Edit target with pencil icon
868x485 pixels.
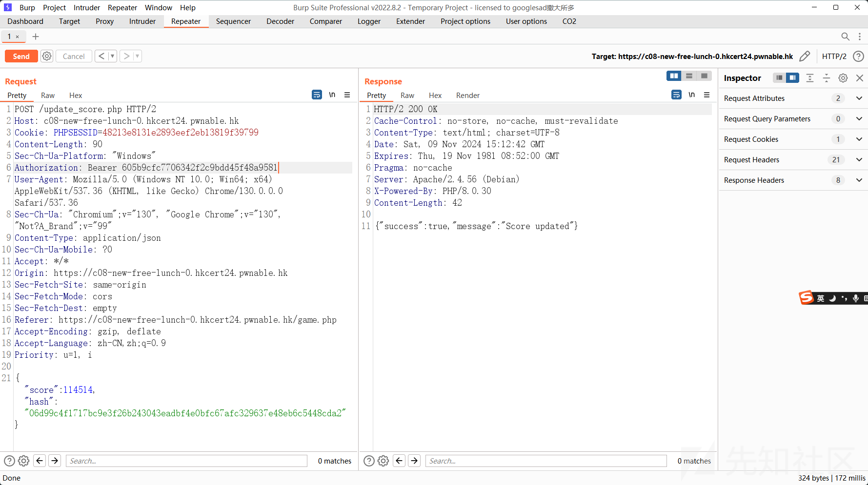[805, 57]
